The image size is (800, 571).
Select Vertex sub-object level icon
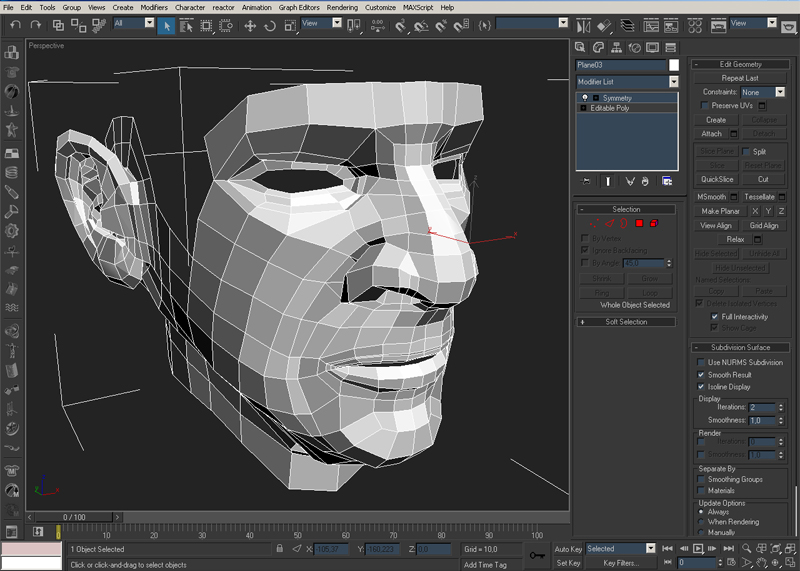pos(594,224)
